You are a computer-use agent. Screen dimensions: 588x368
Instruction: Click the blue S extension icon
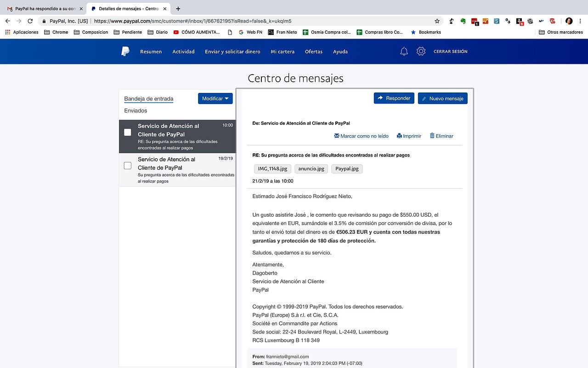coord(497,21)
